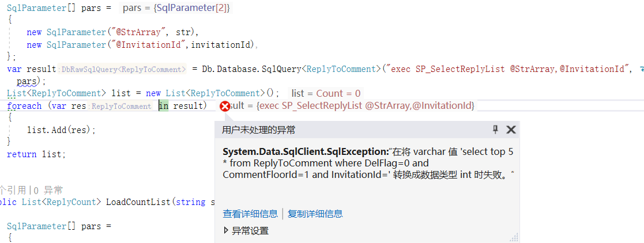Click the 'return list;' statement
Viewport: 644px width, 243px height.
36,154
